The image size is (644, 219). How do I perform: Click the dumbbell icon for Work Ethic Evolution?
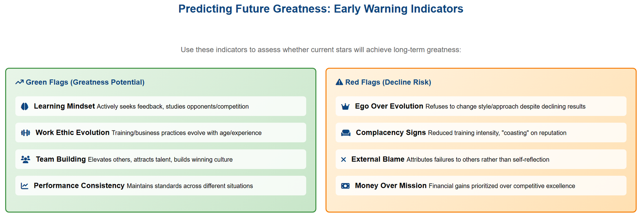(25, 133)
